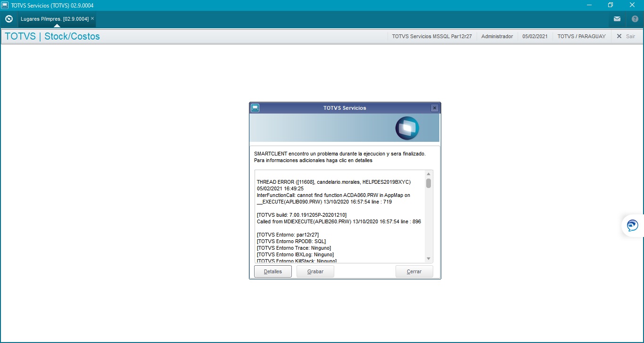This screenshot has height=343, width=644.
Task: Click the Cerrar button
Action: point(414,271)
